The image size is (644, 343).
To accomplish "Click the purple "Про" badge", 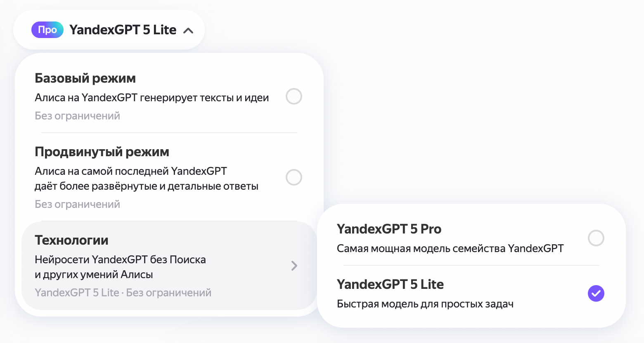I will pyautogui.click(x=47, y=30).
